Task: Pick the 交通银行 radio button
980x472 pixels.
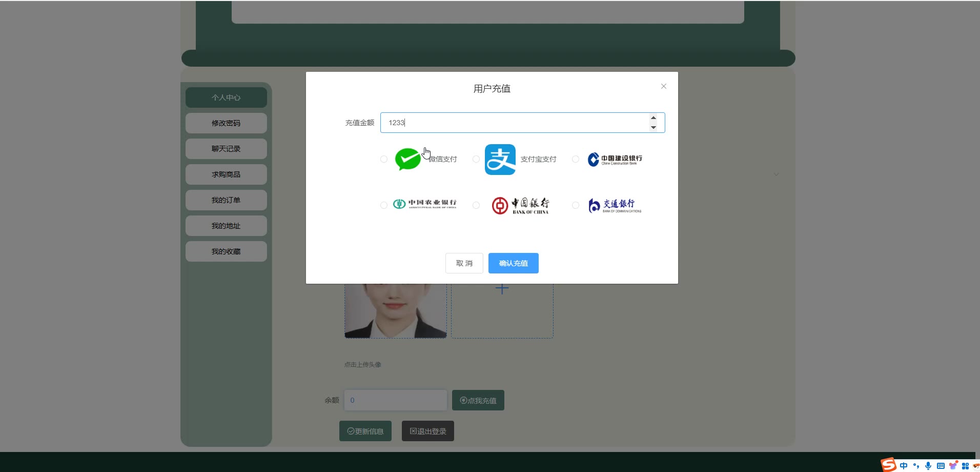Action: pyautogui.click(x=576, y=205)
